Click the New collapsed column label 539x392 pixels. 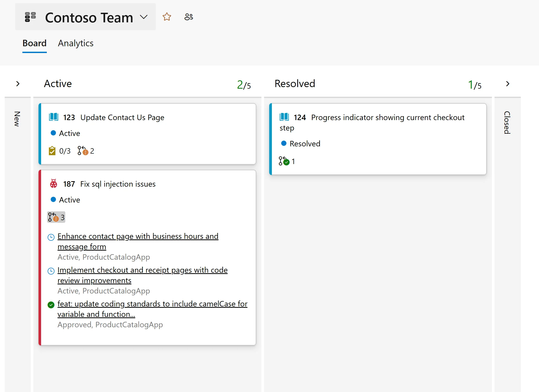point(17,119)
